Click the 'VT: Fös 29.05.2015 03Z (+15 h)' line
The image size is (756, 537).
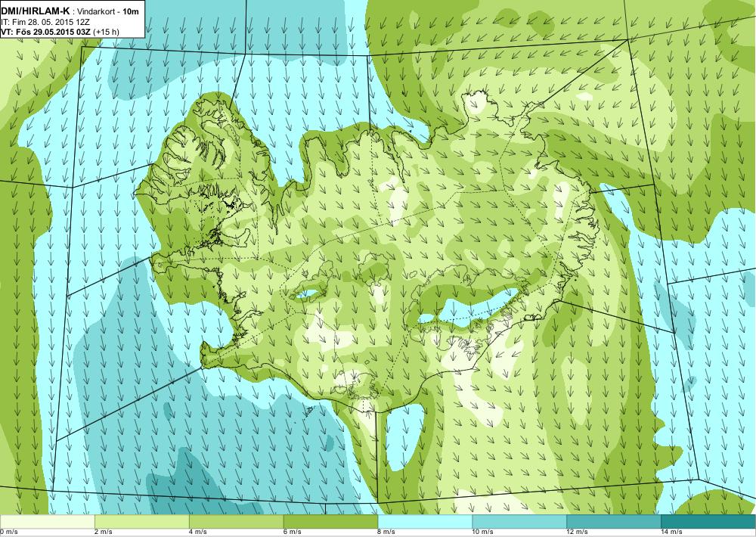pyautogui.click(x=60, y=32)
